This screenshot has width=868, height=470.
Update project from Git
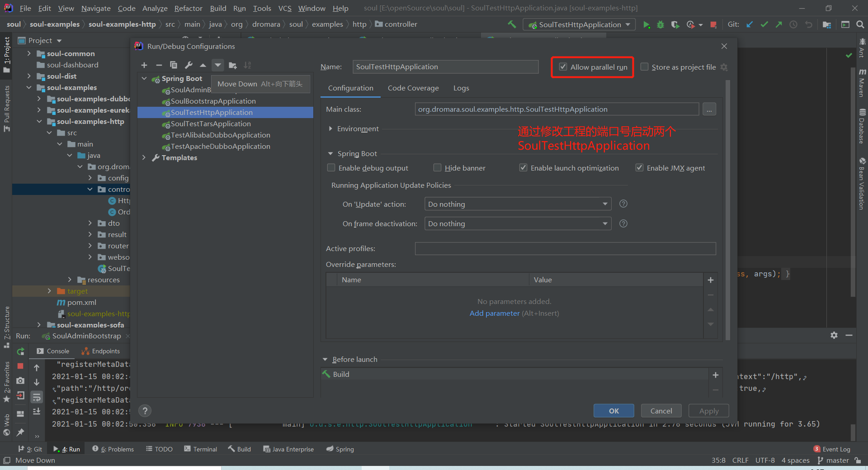(750, 24)
